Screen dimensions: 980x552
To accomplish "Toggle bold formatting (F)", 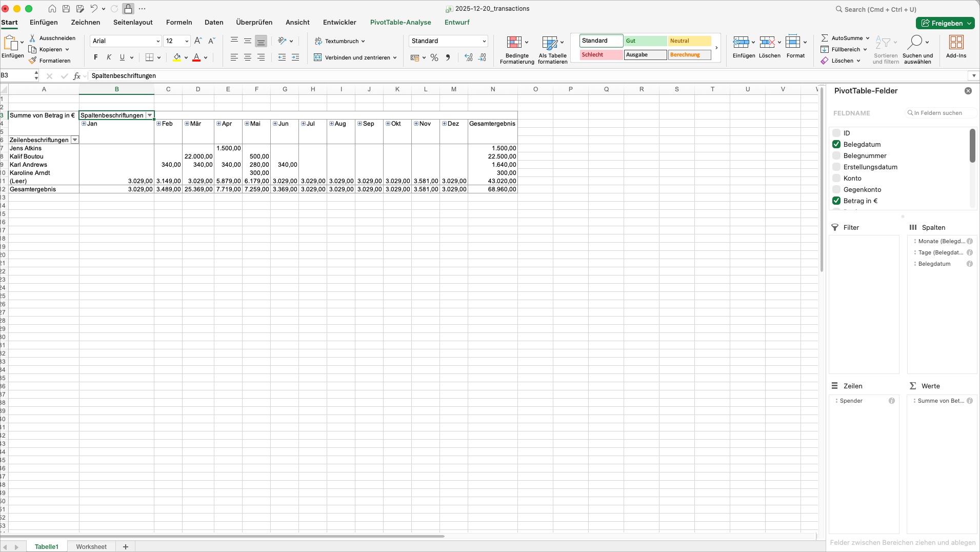I will 95,57.
